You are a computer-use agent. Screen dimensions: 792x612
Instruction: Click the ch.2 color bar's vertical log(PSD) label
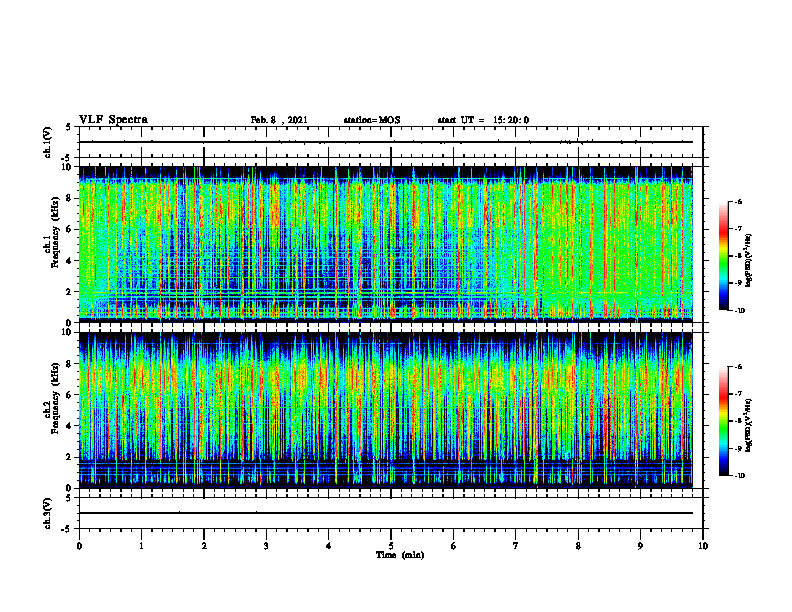[x=749, y=425]
